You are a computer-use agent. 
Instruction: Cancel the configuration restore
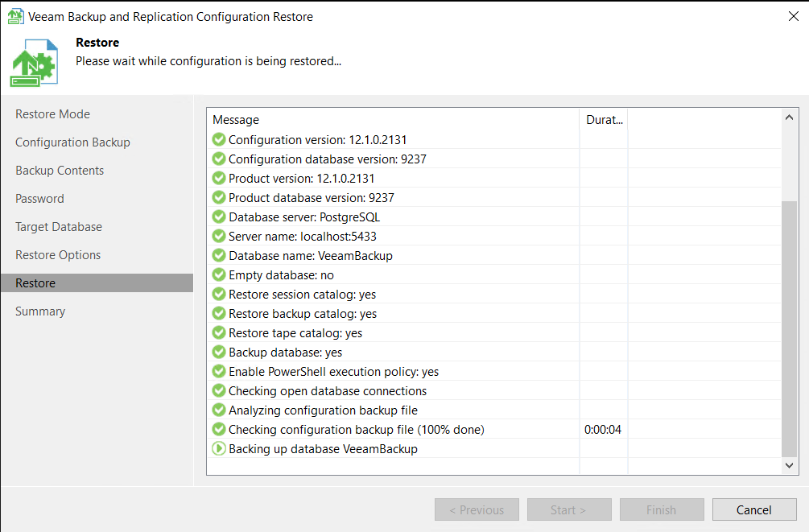754,509
